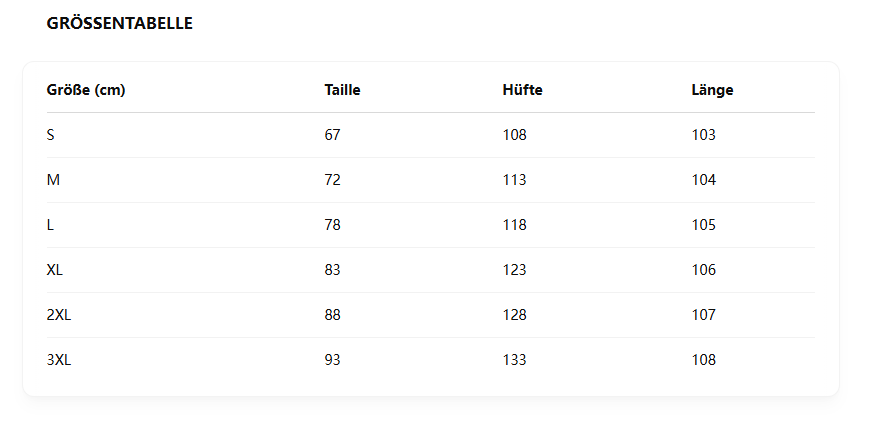Viewport: 879px width, 421px height.
Task: Select the 2XL row label
Action: point(59,314)
